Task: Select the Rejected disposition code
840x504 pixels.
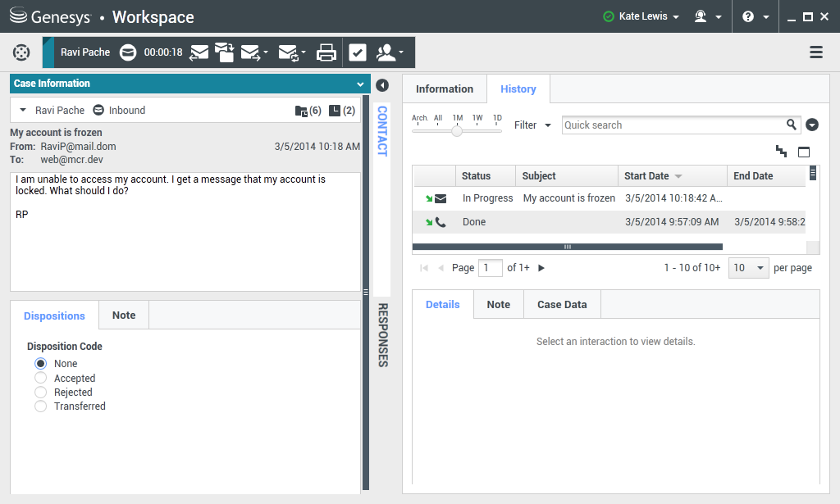Action: coord(41,393)
